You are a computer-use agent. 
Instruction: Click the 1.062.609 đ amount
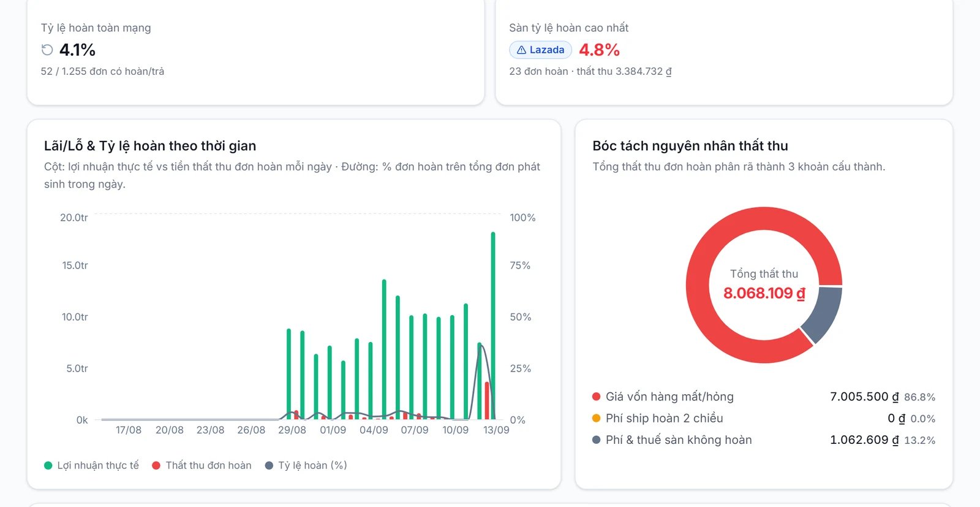coord(864,440)
